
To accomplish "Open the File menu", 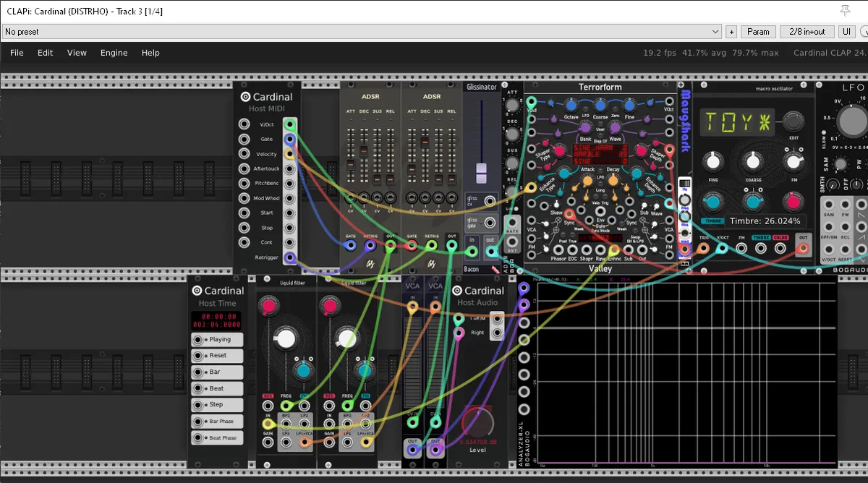I will [x=17, y=53].
